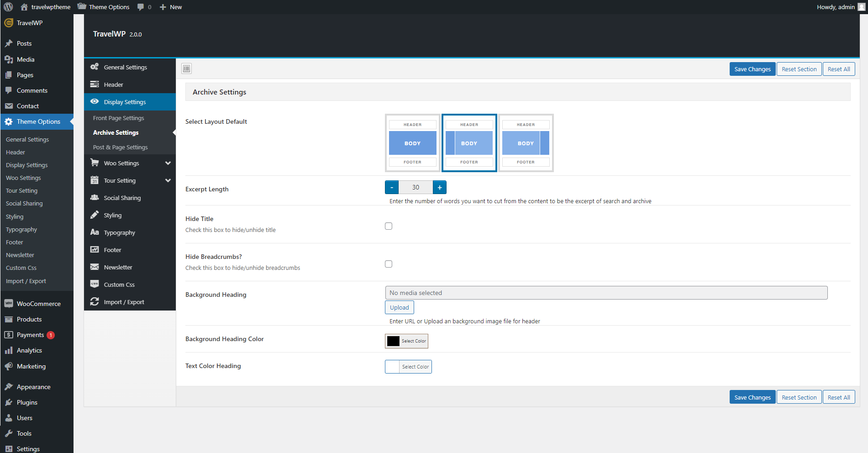Click Howdy, admin account menu
868x453 pixels.
pyautogui.click(x=841, y=7)
